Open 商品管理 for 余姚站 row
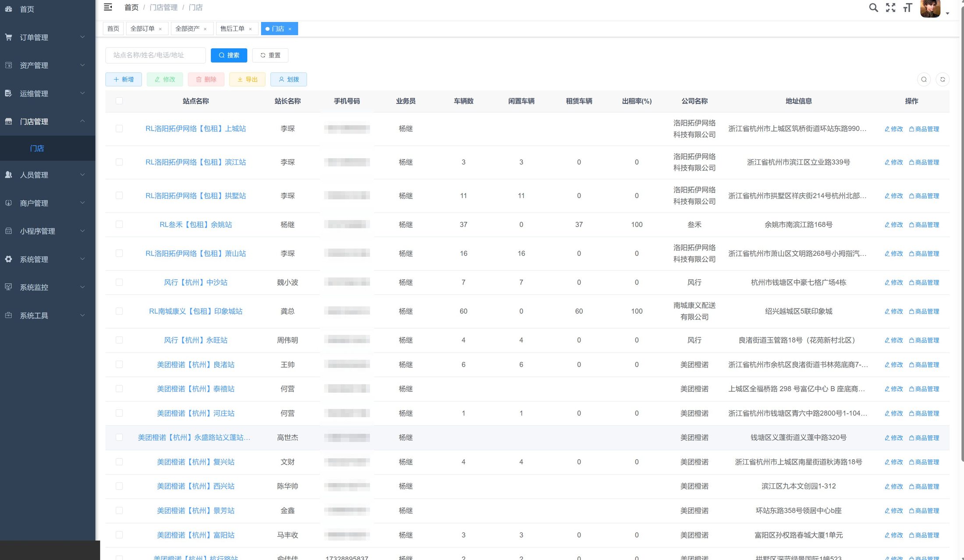Image resolution: width=964 pixels, height=560 pixels. pyautogui.click(x=924, y=225)
